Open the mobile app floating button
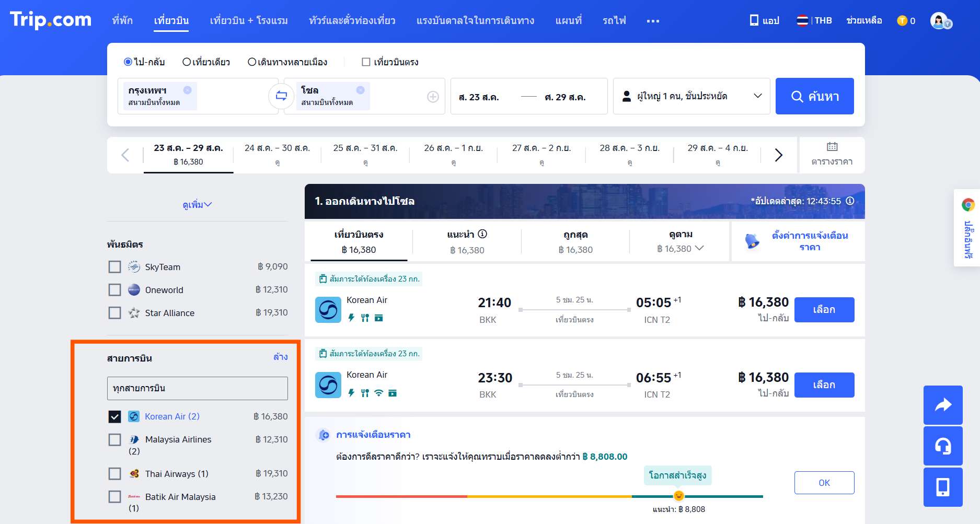The height and width of the screenshot is (524, 980). 942,487
